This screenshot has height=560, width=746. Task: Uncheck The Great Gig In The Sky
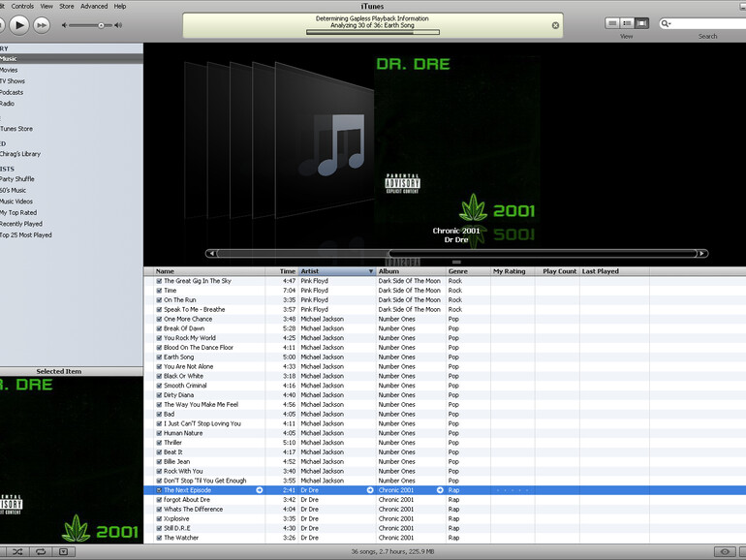(160, 281)
